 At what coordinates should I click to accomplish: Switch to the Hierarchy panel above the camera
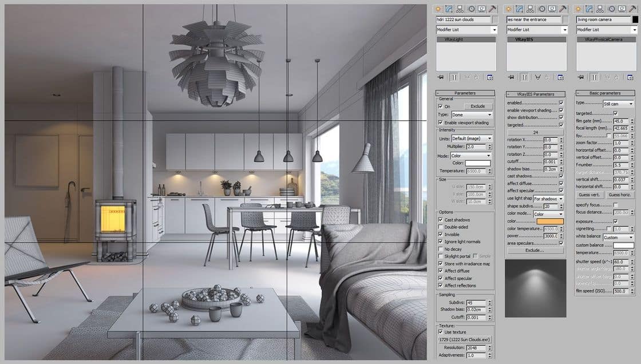pos(600,8)
